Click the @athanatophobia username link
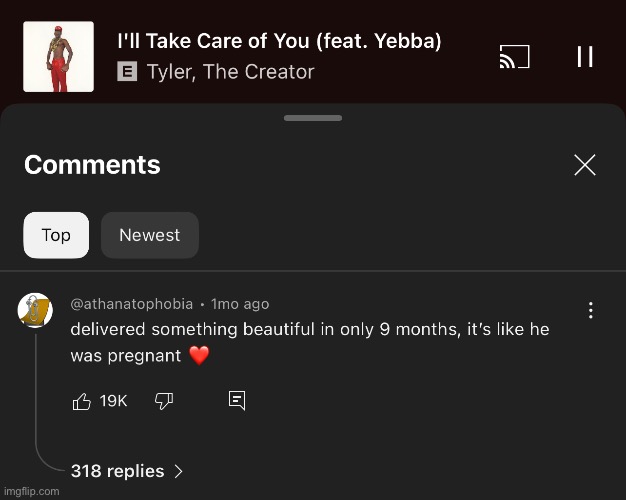 132,304
